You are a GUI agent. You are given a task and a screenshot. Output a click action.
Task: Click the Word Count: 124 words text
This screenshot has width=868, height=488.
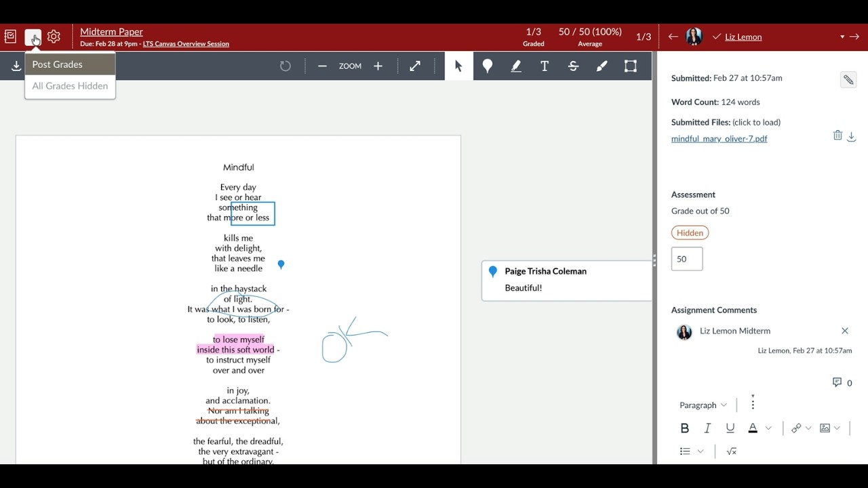[715, 102]
